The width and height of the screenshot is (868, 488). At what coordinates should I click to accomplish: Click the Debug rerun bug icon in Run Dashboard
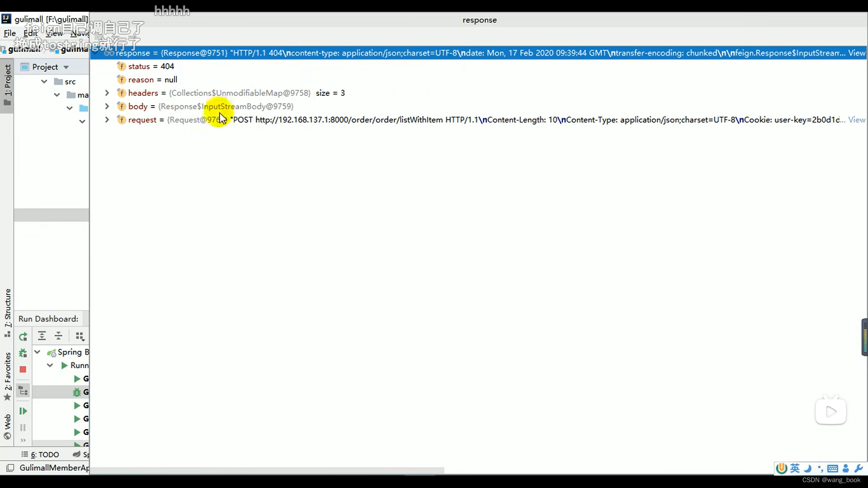[23, 353]
